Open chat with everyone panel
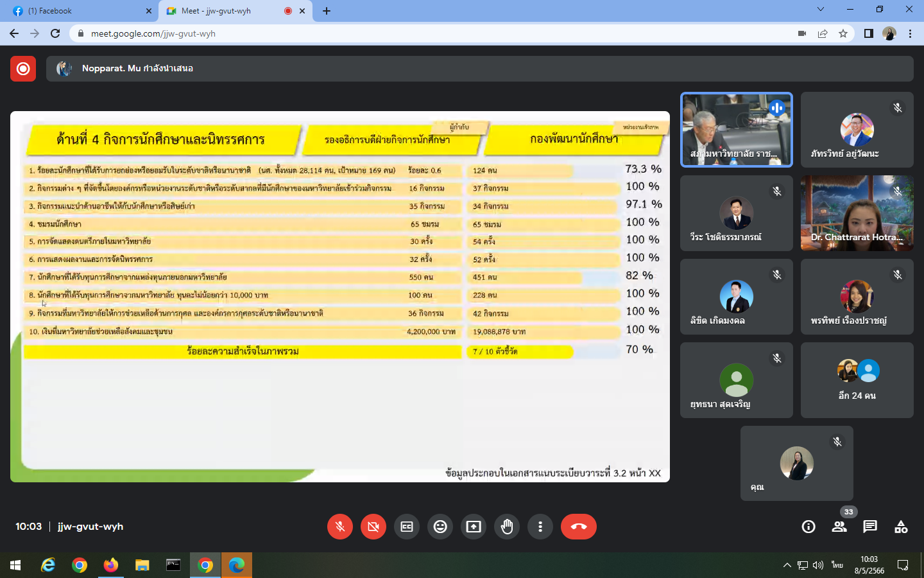 [x=870, y=527]
